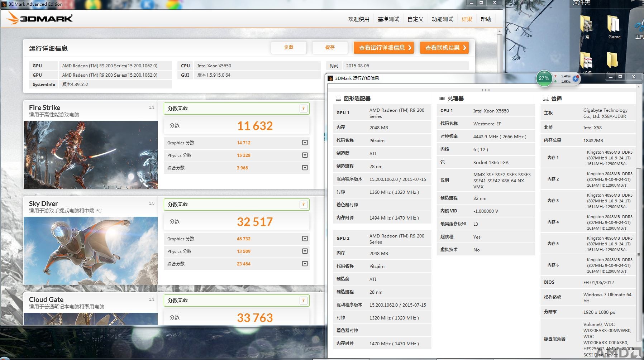Expand Fire Strike Graphics 分数 details
644x360 pixels.
tap(305, 143)
